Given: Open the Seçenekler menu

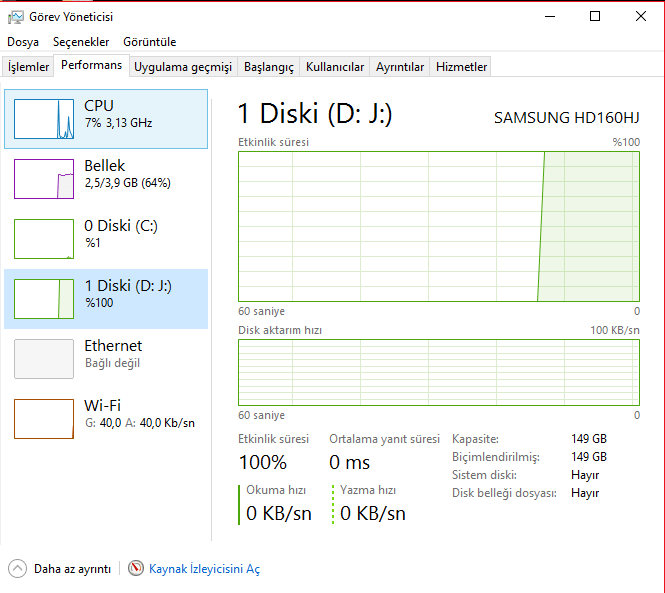Looking at the screenshot, I should (x=81, y=42).
